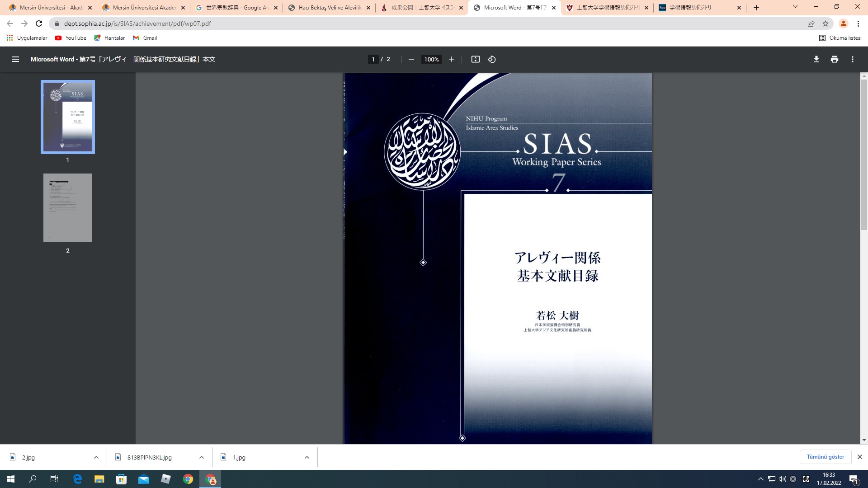Open Okuma listesi reading list

(x=840, y=38)
